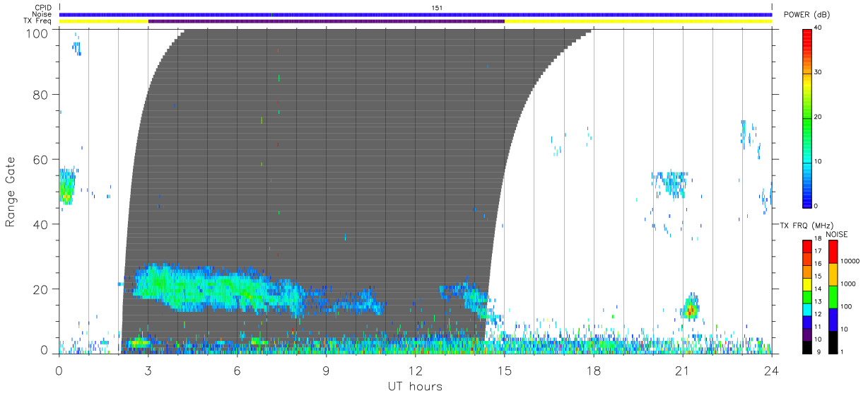Click the Noise row label above the plot
Image resolution: width=868 pixels, height=401 pixels.
[x=42, y=14]
